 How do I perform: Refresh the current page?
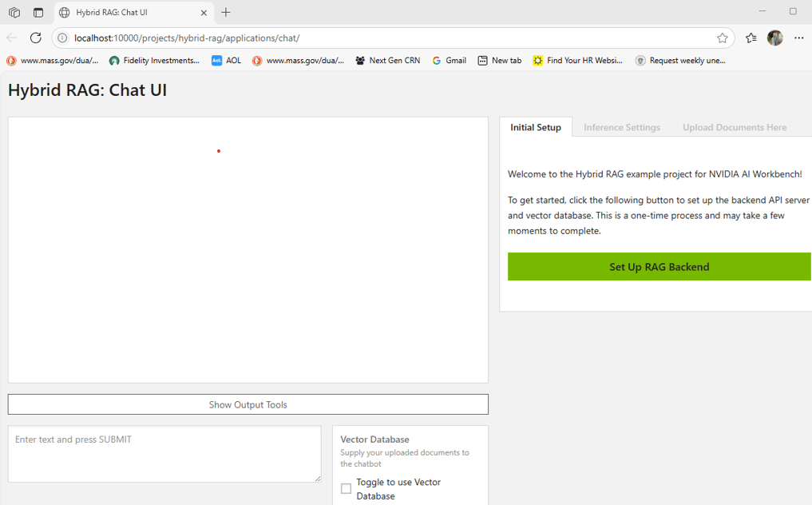[x=36, y=38]
